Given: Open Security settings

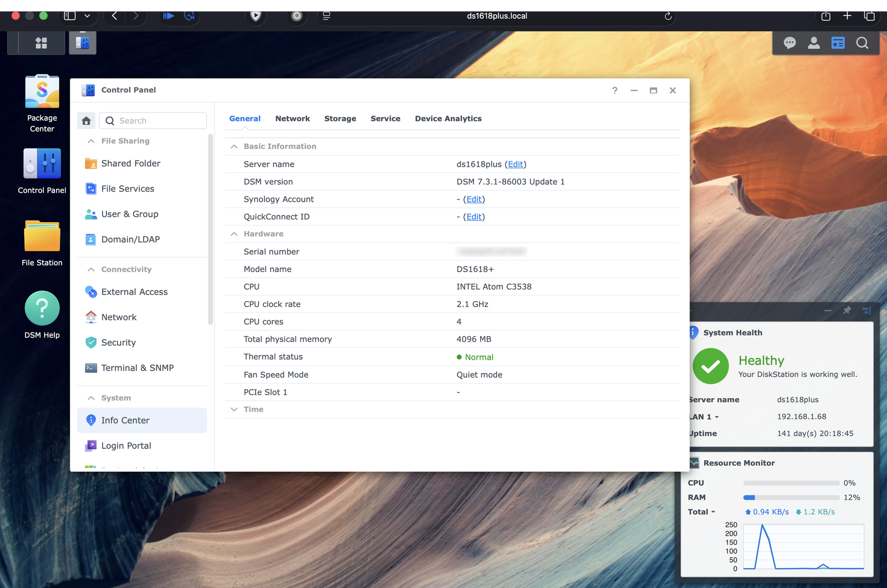Looking at the screenshot, I should click(x=142, y=342).
